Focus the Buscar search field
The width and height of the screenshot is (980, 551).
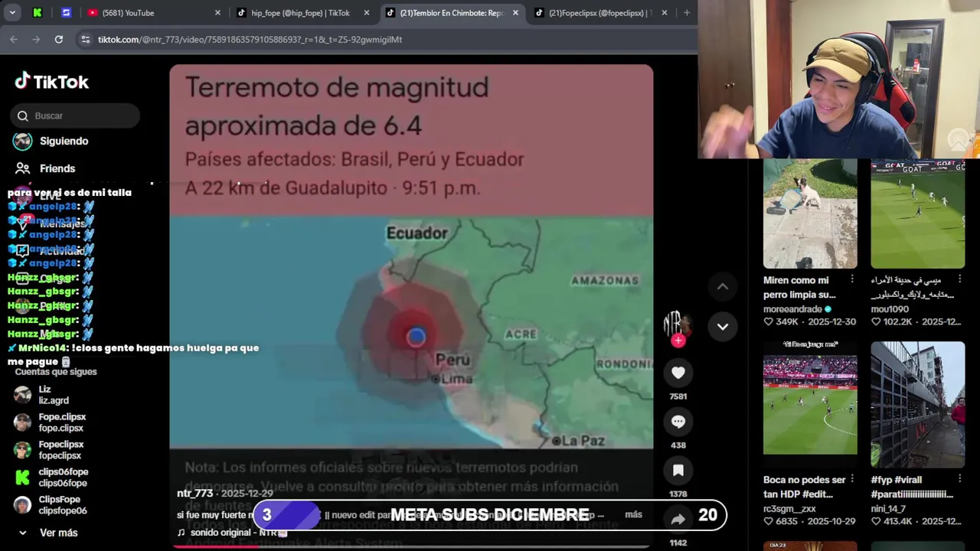pyautogui.click(x=75, y=116)
